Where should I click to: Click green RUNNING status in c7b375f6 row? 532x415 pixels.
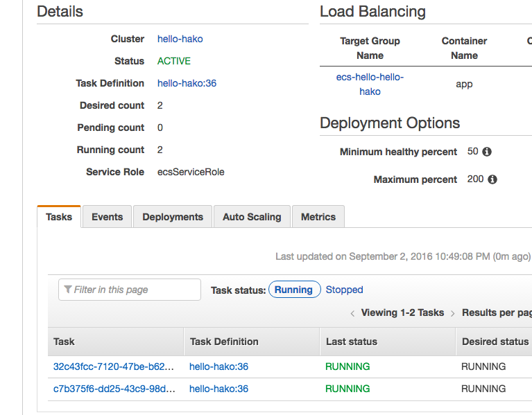click(347, 389)
